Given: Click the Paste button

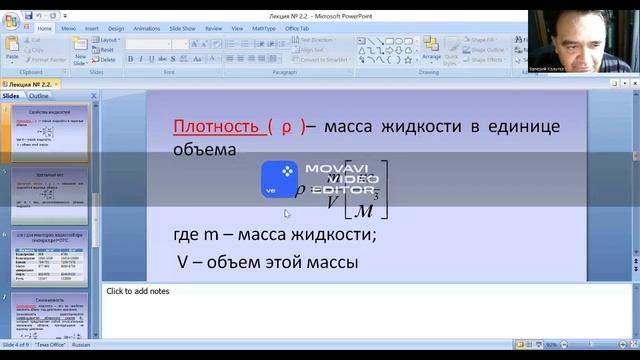Looking at the screenshot, I should point(12,49).
